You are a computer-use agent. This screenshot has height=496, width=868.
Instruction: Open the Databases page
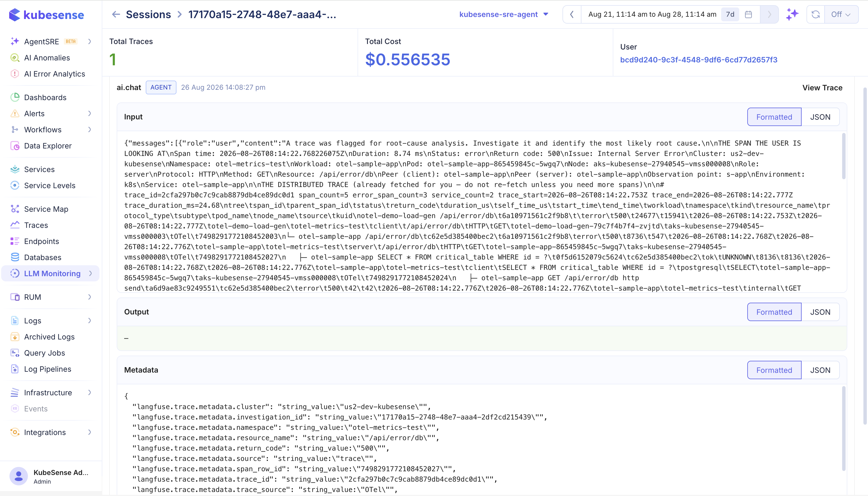point(43,257)
